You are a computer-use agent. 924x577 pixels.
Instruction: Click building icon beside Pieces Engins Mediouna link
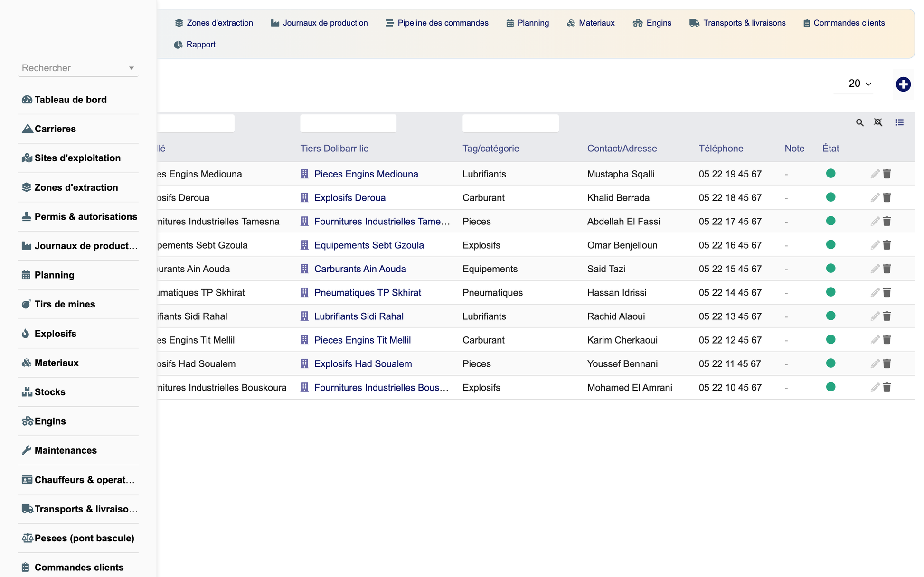coord(304,174)
